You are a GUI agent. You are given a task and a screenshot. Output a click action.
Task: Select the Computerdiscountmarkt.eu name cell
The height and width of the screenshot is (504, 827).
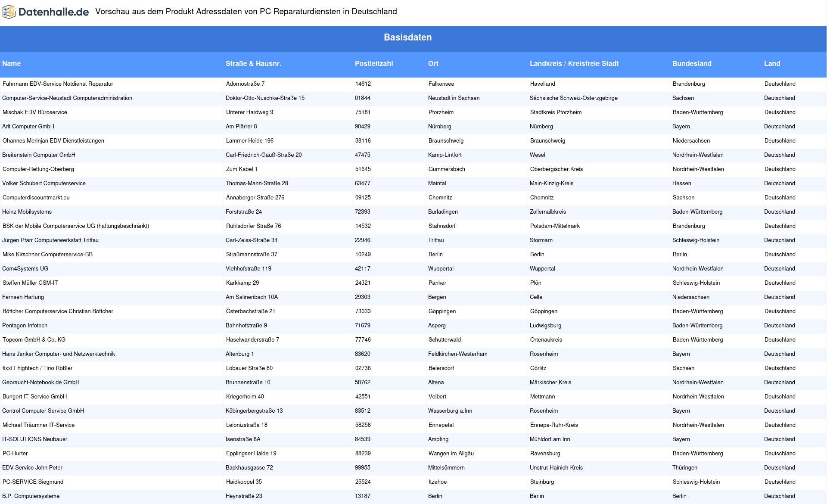coord(36,198)
